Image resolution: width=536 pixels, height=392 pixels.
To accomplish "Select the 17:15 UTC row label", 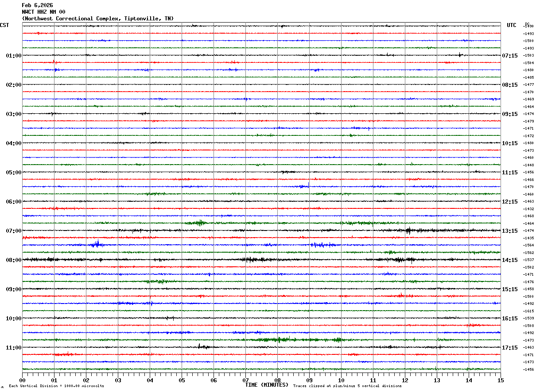I will (x=509, y=348).
